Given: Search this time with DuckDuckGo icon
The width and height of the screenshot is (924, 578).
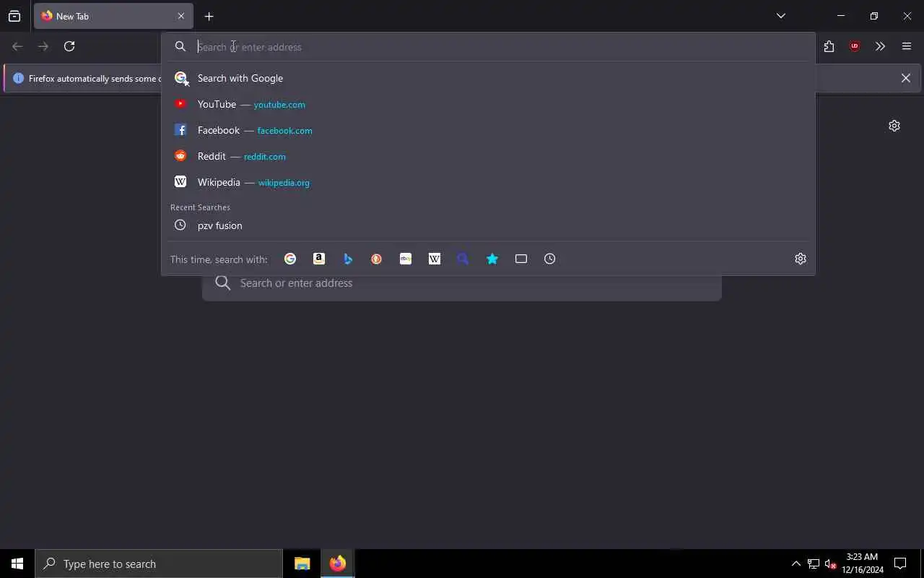Looking at the screenshot, I should click(377, 259).
